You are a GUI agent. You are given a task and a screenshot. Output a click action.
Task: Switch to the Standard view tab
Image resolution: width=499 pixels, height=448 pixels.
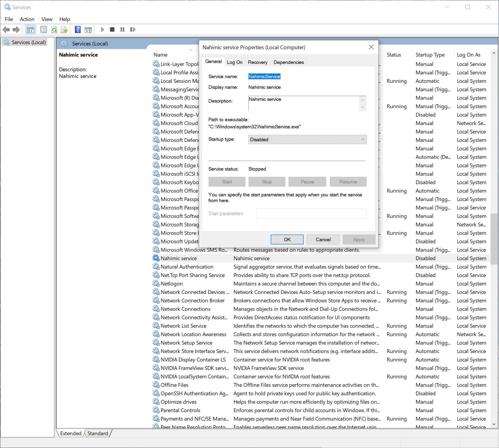click(97, 433)
